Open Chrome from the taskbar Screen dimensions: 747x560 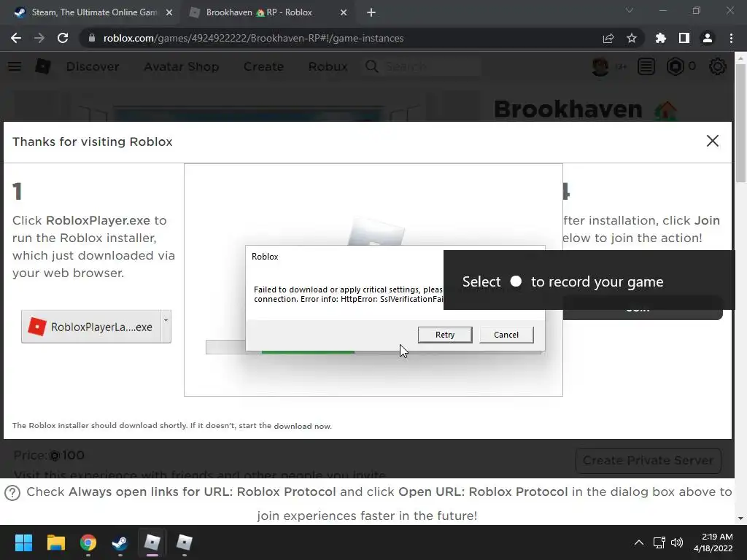point(88,542)
